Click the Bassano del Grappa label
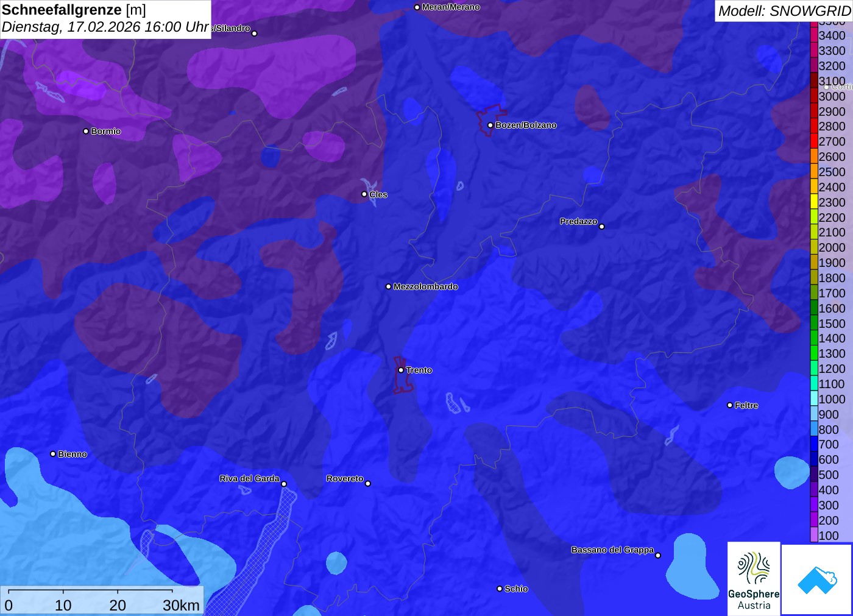Image resolution: width=853 pixels, height=616 pixels. point(612,550)
